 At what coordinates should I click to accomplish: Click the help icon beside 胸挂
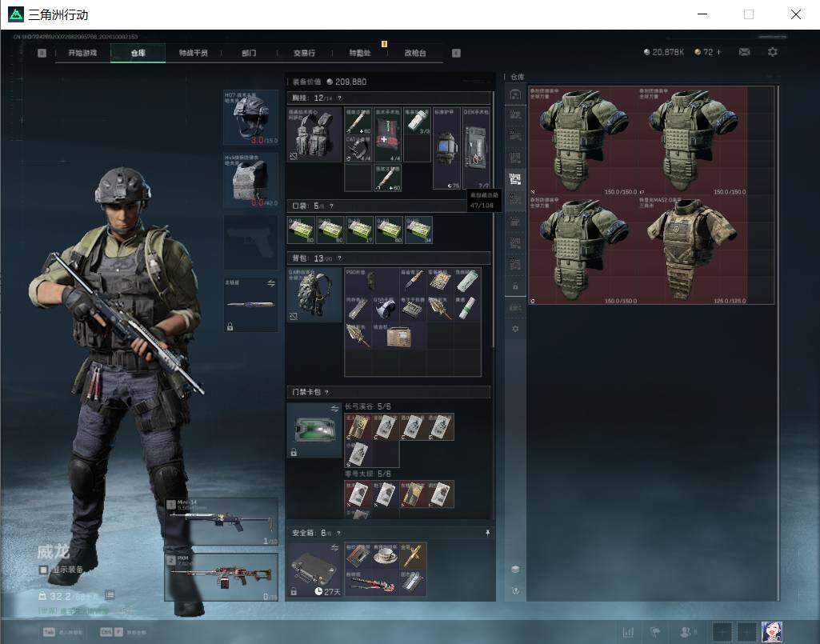(x=339, y=98)
